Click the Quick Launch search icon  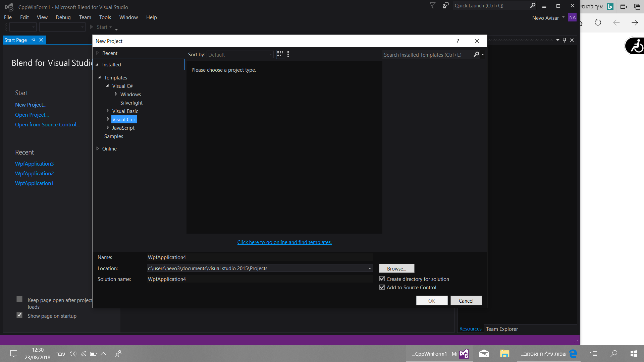(533, 5)
